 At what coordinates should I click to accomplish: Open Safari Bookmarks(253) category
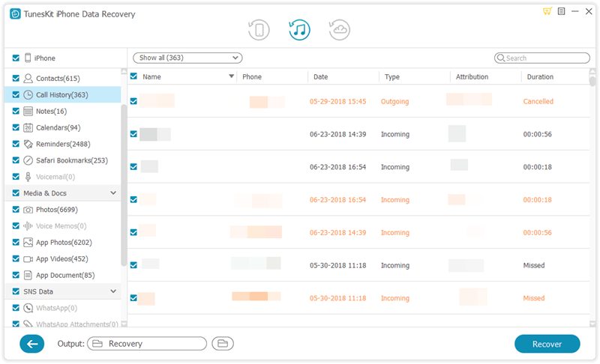pos(72,160)
